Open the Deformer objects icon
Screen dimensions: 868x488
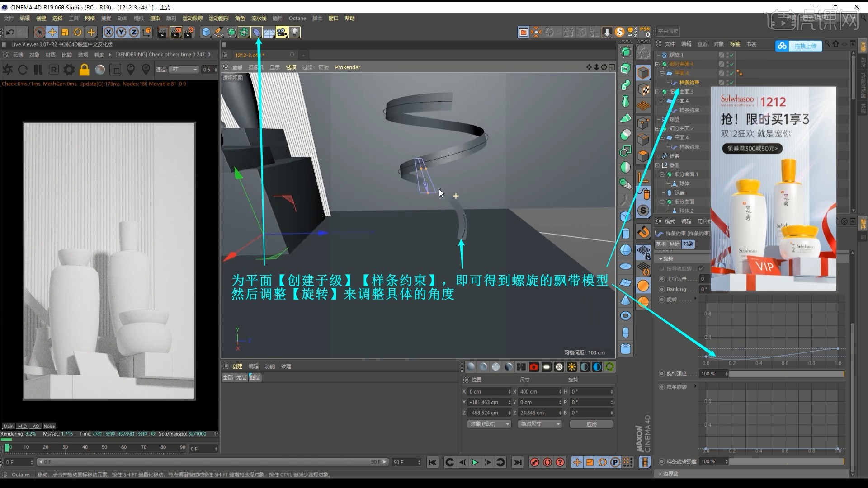(x=256, y=32)
